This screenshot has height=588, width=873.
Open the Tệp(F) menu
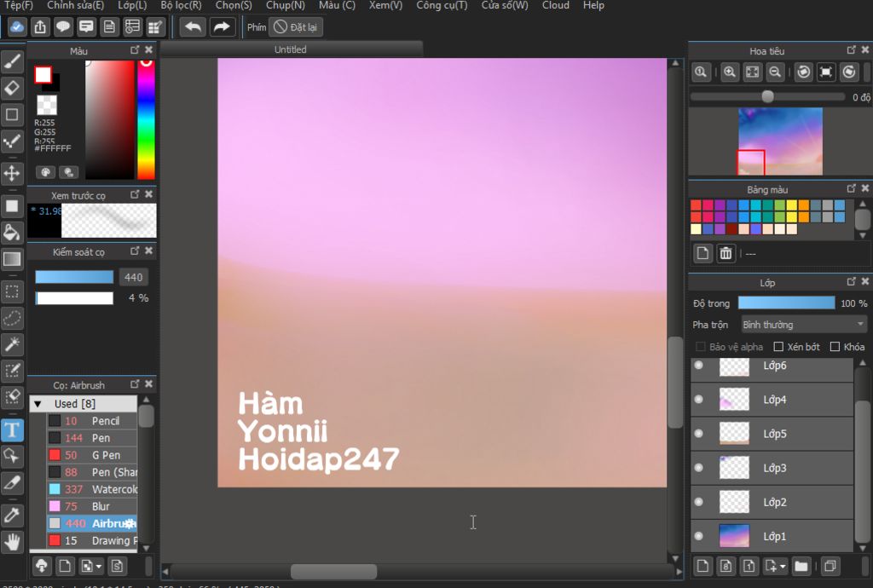pos(19,6)
